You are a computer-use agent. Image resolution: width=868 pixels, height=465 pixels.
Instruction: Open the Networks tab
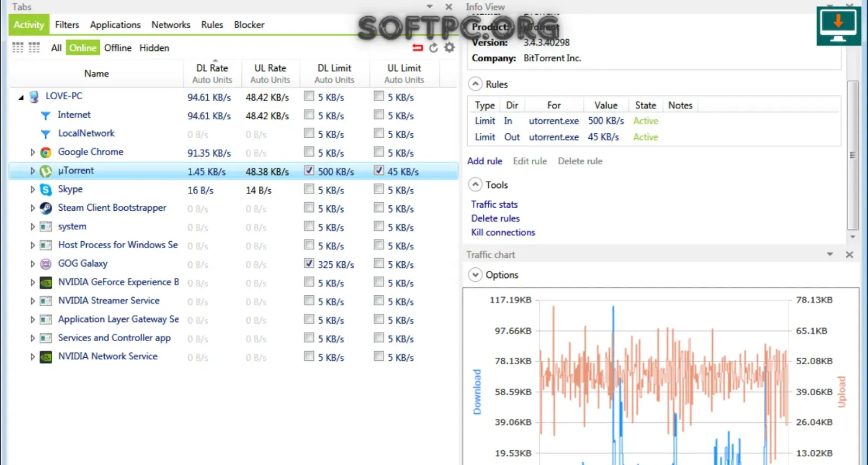tap(171, 25)
